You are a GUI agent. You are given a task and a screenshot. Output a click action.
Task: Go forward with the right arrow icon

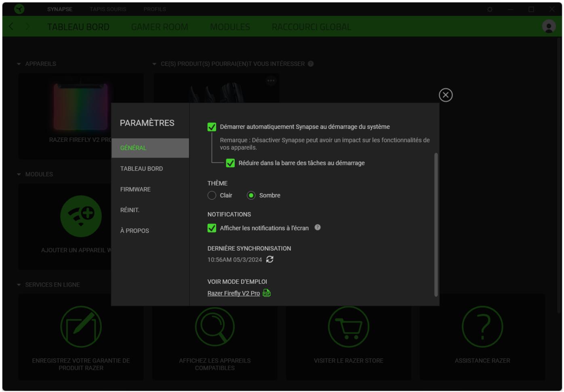point(27,27)
